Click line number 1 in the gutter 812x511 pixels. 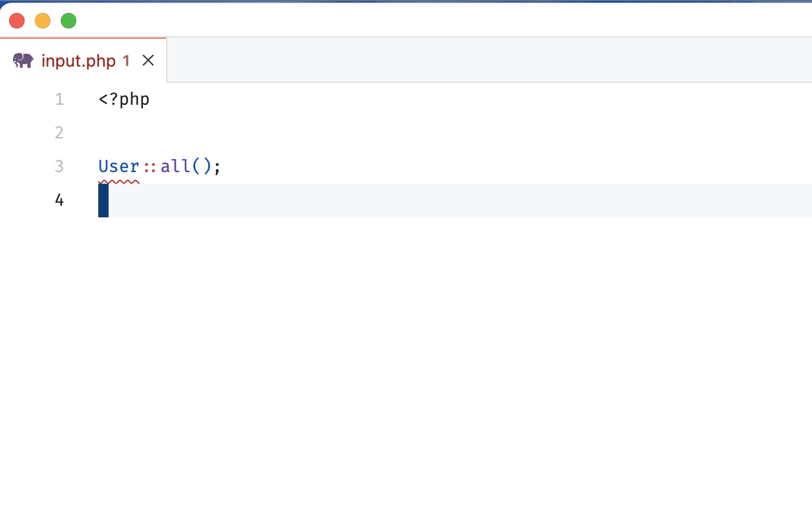[x=59, y=100]
